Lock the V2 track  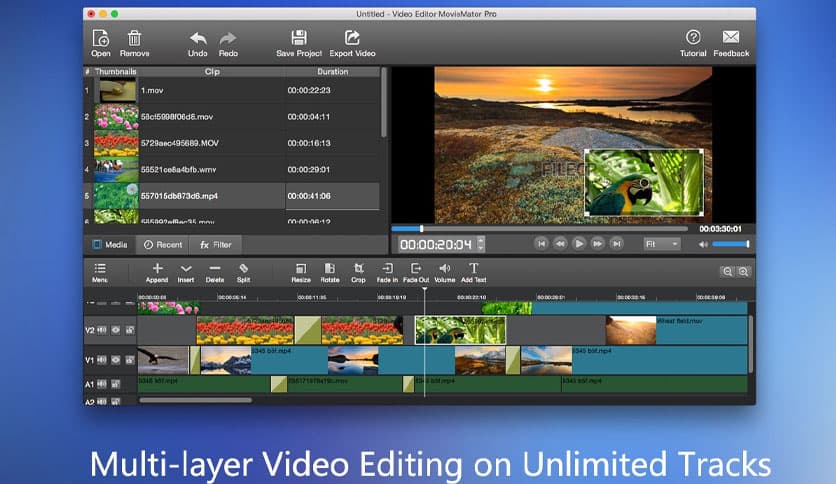click(130, 330)
